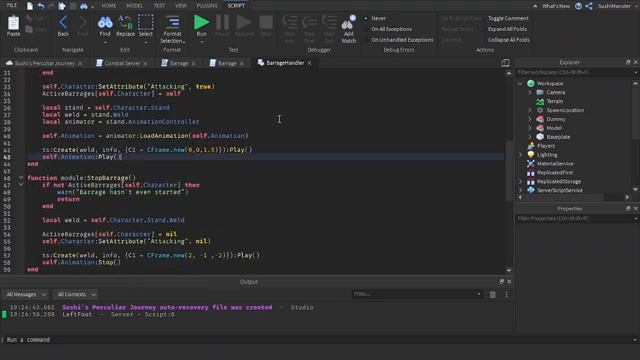Select the Camera object in Explorer
The image size is (640, 360).
(x=556, y=92)
